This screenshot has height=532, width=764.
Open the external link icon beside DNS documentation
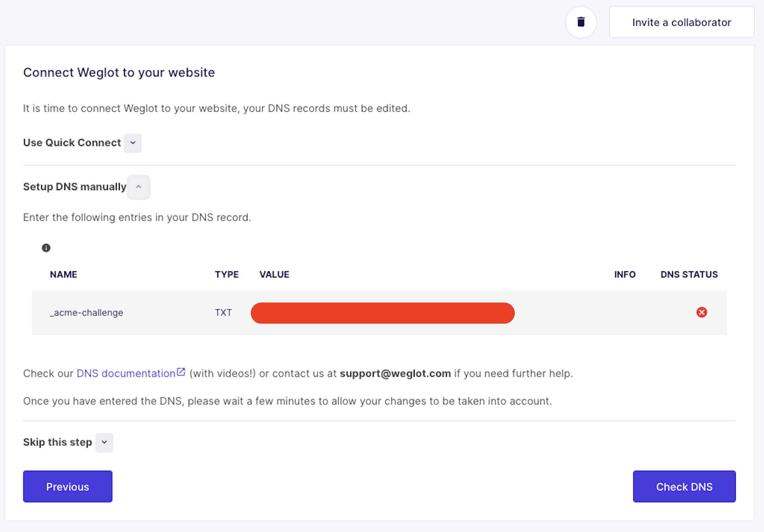click(181, 372)
